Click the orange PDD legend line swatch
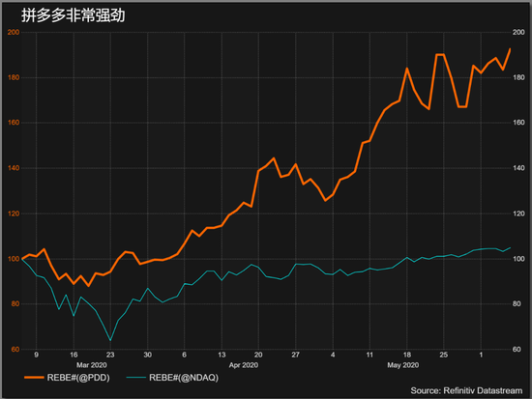Screen dimensions: 532x399 [34, 378]
